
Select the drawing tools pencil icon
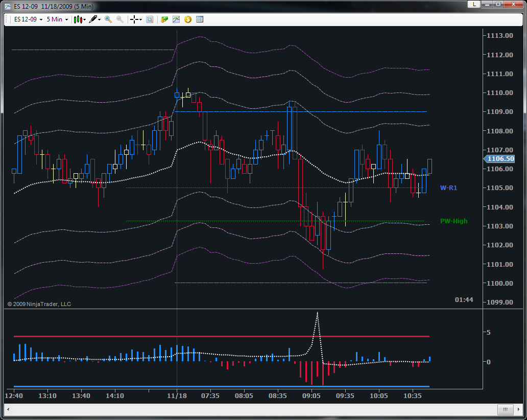click(x=93, y=19)
